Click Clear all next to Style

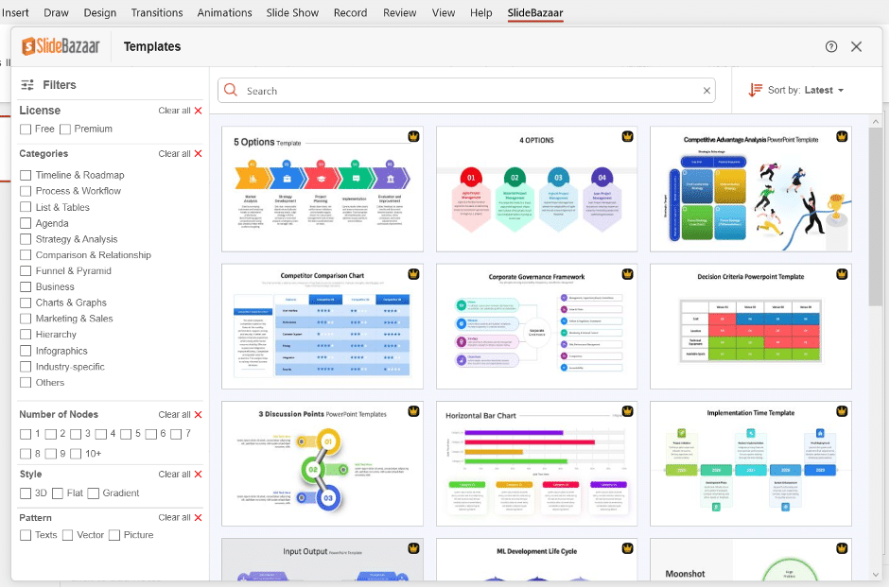174,475
